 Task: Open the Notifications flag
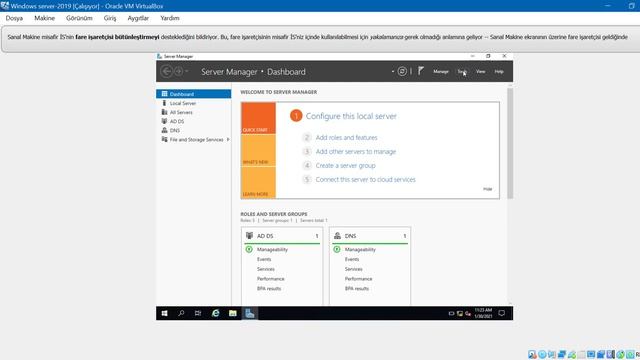click(421, 71)
